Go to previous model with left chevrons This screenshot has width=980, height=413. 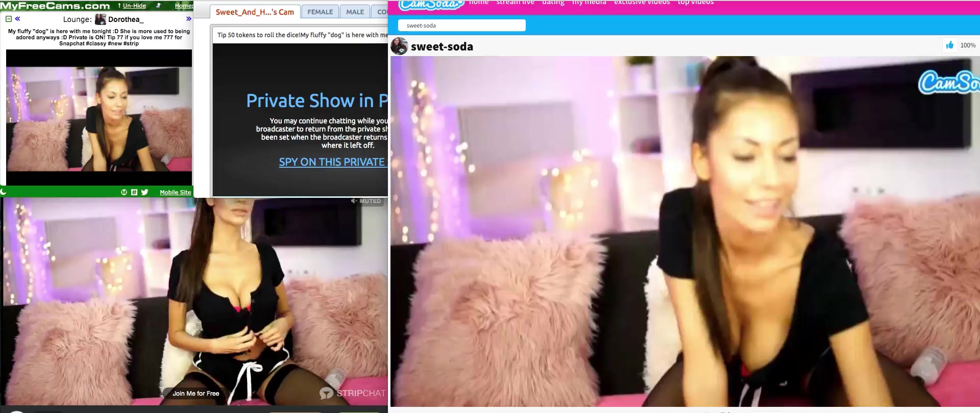(x=18, y=19)
